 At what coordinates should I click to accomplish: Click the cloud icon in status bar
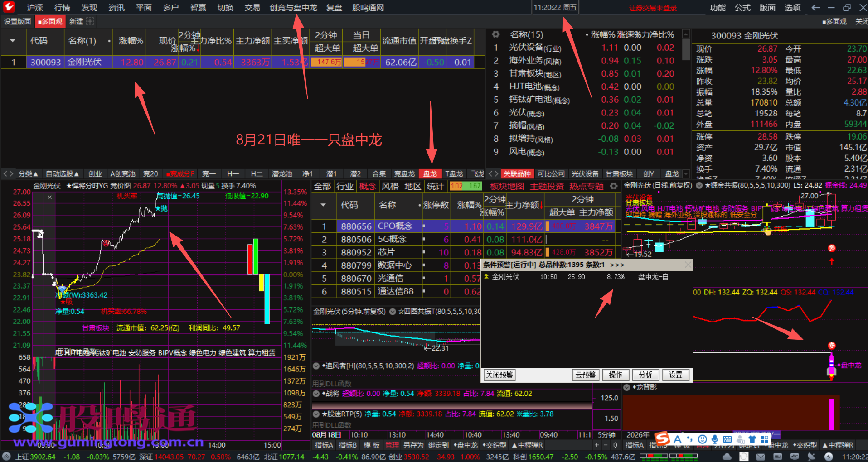tap(727, 457)
